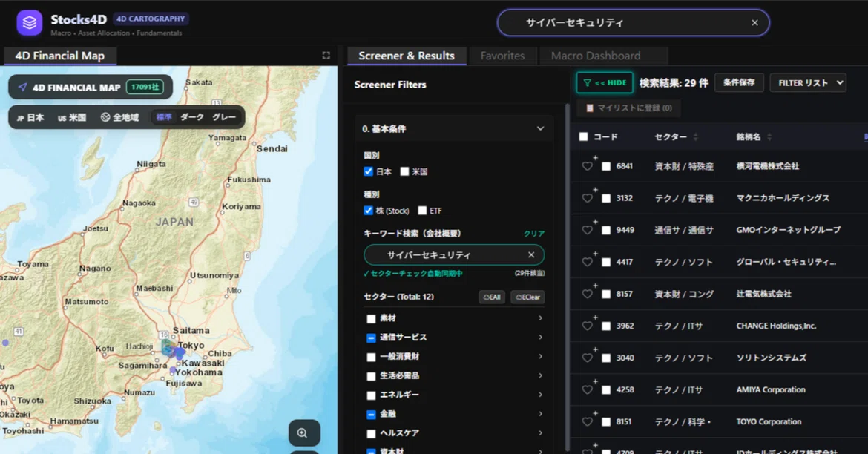868x454 pixels.
Task: Select the 4D Financial Map tab
Action: (60, 56)
